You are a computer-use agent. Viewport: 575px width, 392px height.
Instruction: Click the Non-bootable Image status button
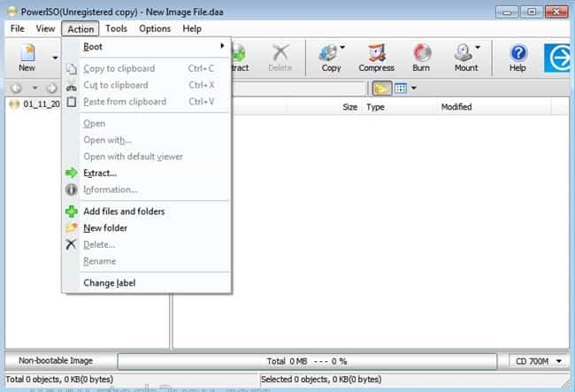click(56, 361)
